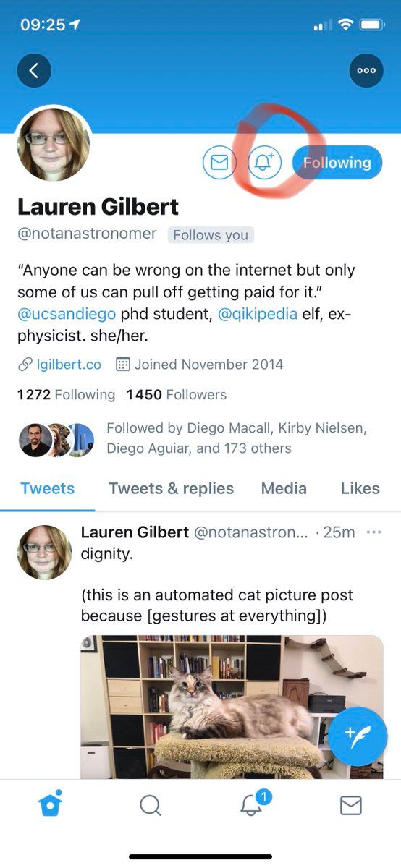This screenshot has width=401, height=868.
Task: Go to Home in bottom navigation
Action: (50, 803)
